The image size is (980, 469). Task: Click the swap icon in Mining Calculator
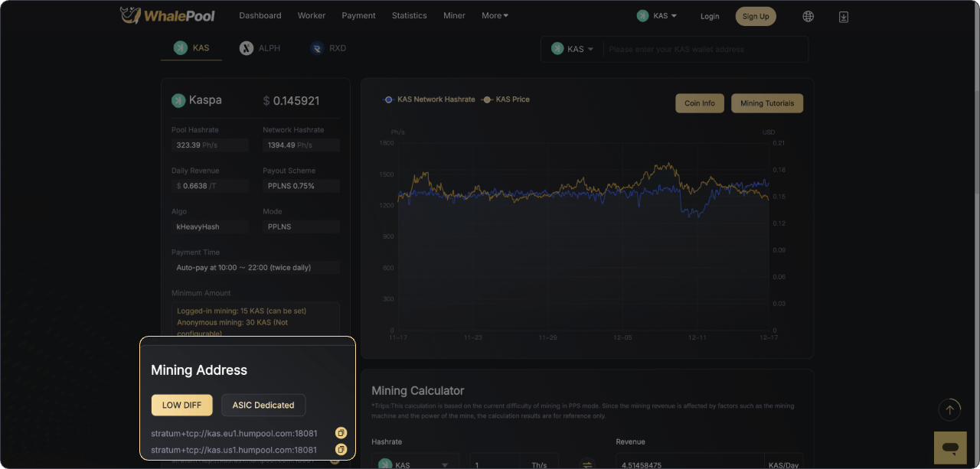point(587,464)
